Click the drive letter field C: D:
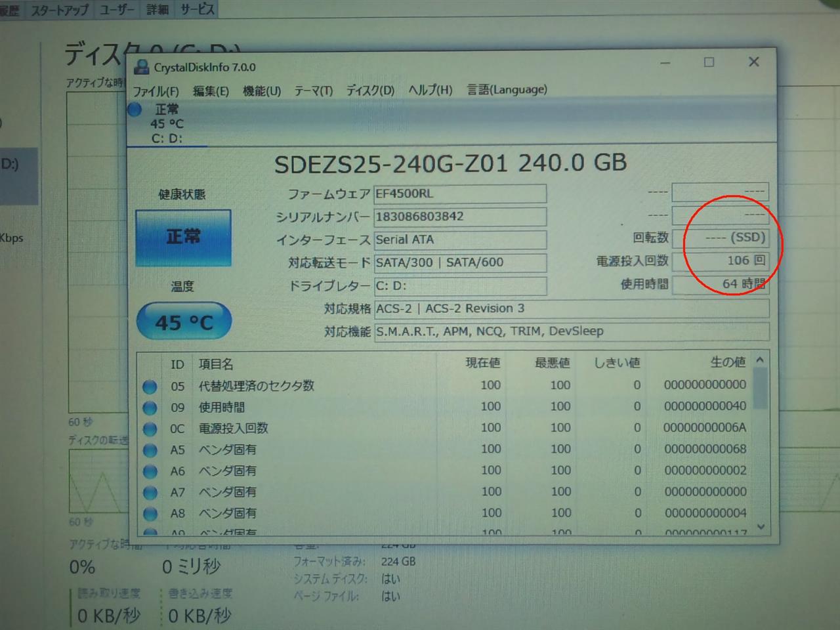840x630 pixels. pos(460,285)
